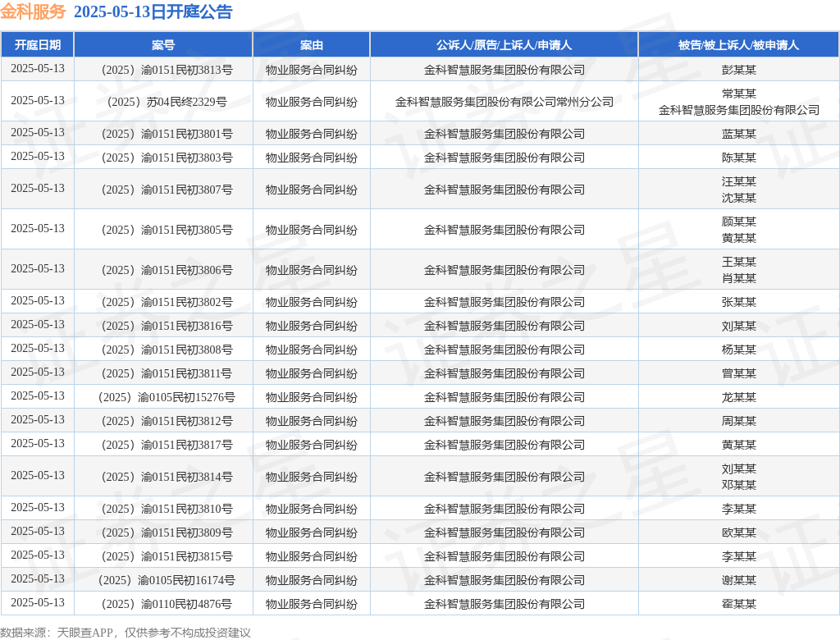Select case number (2025)渝0151民初3809号

pos(167,533)
